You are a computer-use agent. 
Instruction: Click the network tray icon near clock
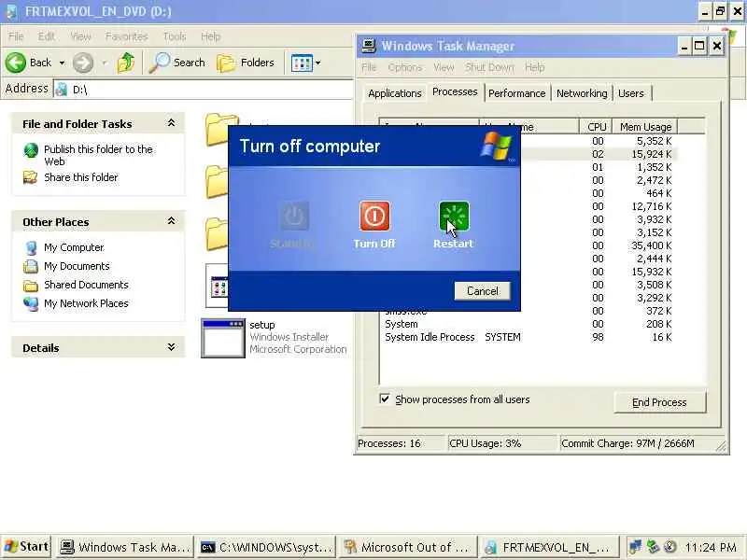coord(635,547)
